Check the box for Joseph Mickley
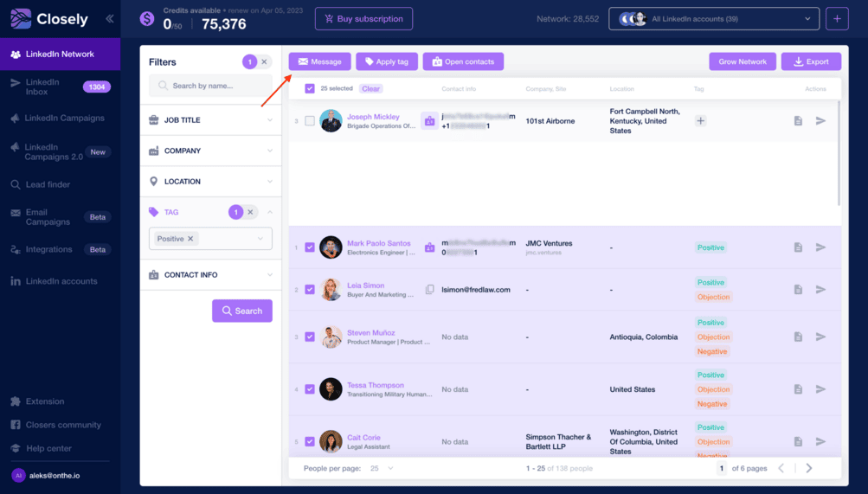Viewport: 868px width, 494px height. (310, 121)
